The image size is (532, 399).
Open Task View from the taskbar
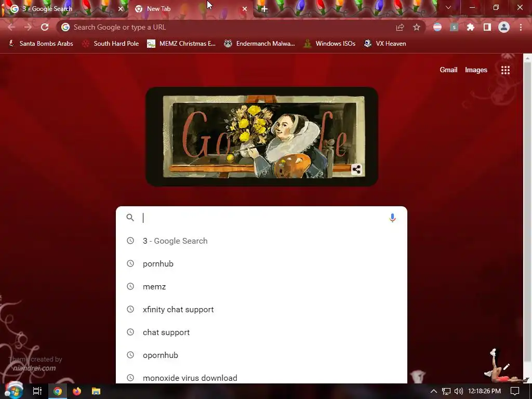[37, 391]
